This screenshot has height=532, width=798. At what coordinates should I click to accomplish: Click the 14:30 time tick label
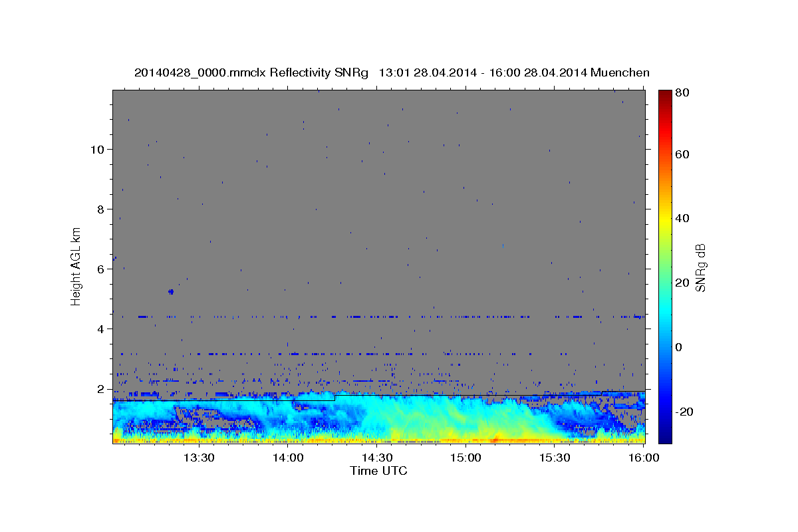(376, 458)
